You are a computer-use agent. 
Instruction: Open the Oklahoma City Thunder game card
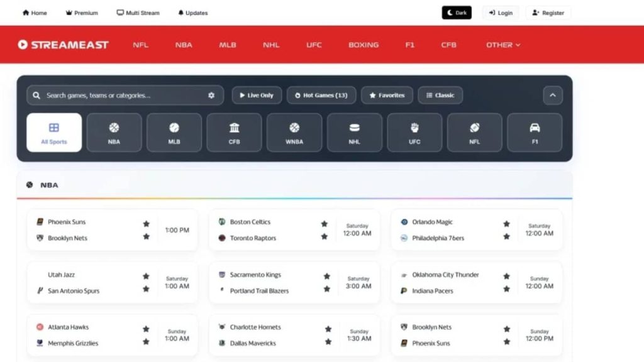pyautogui.click(x=477, y=282)
